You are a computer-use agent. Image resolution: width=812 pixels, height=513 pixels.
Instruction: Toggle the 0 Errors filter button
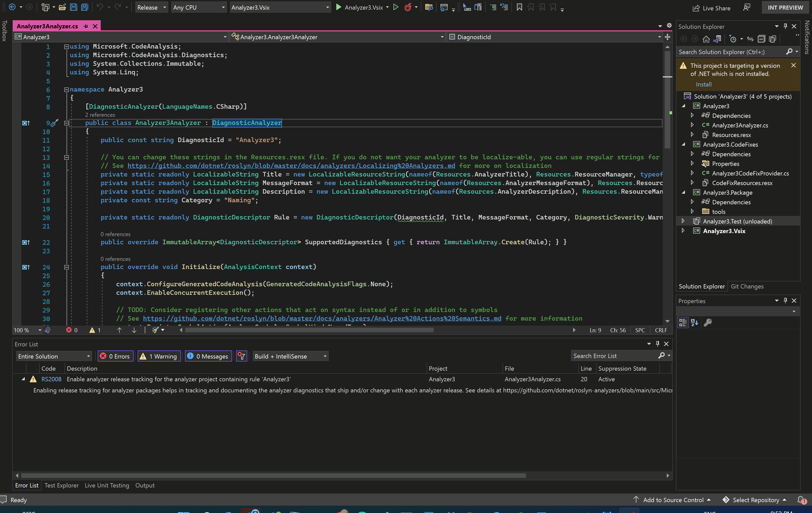pos(116,356)
